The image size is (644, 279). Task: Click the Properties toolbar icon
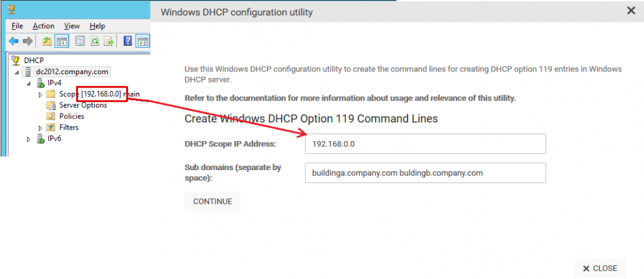tap(80, 41)
